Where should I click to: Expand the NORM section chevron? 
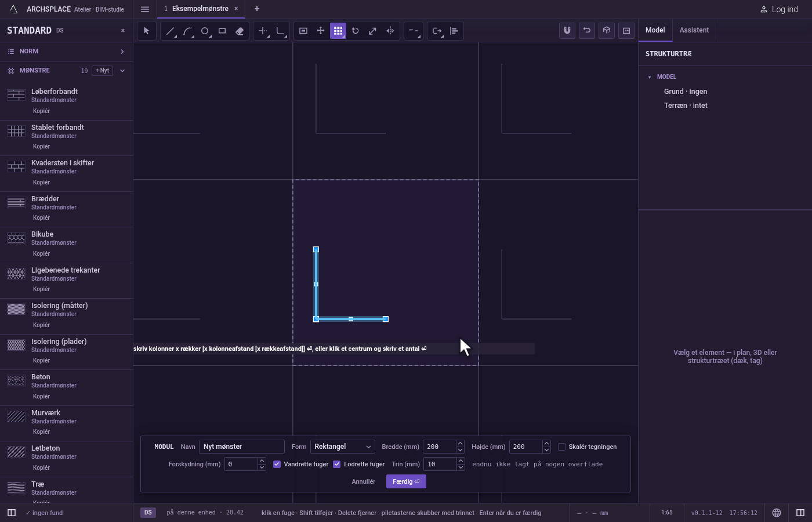pyautogui.click(x=122, y=52)
